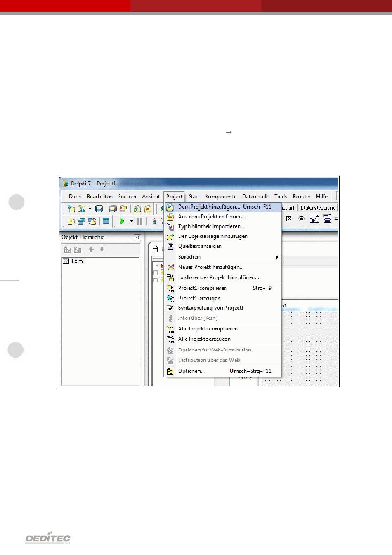
Task: Click the New items toolbar icon
Action: point(71,209)
